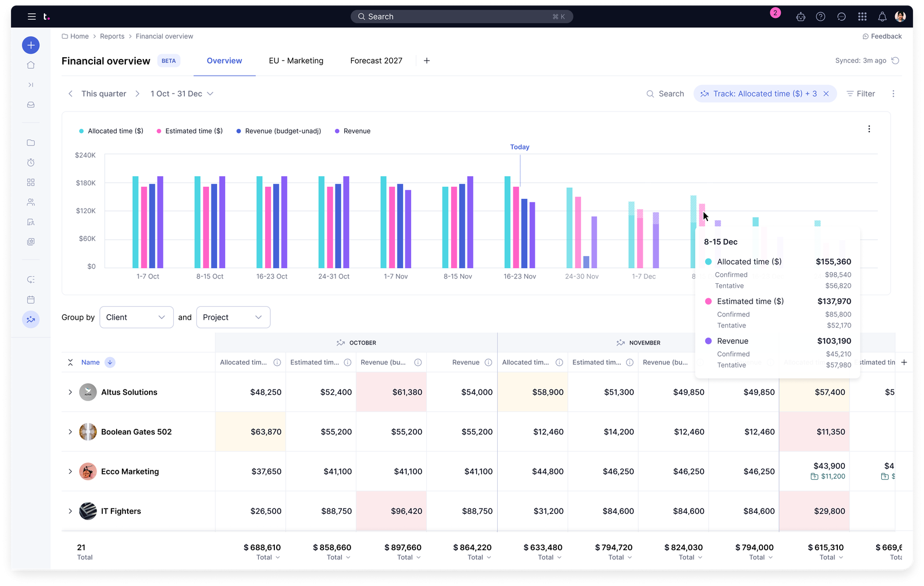Open the apps grid icon in the top bar
This screenshot has width=924, height=586.
click(x=862, y=17)
